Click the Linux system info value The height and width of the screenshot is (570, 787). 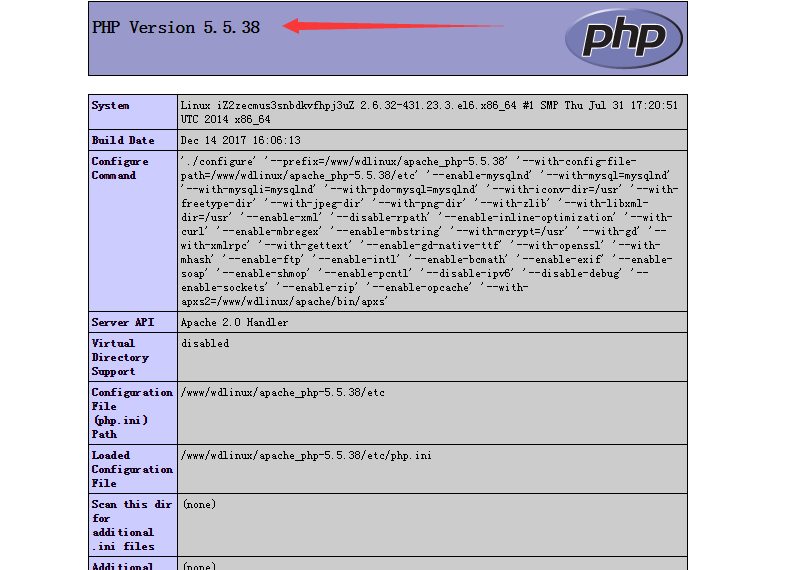[429, 112]
